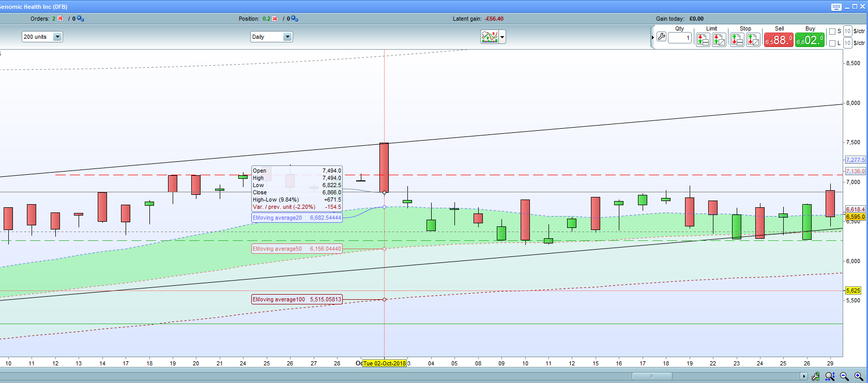Screen dimensions: 868x383
Task: Click the second Limit order icon
Action: 719,39
